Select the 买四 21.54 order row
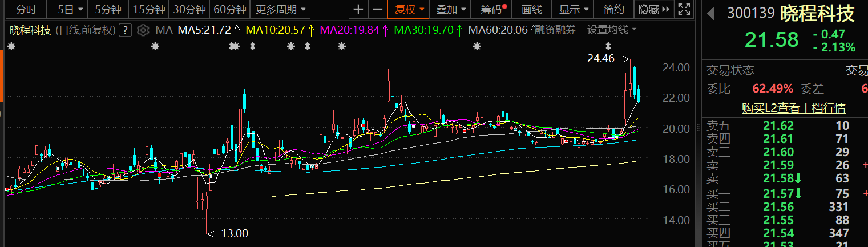Screen dimensions: 868x247 coord(786,233)
